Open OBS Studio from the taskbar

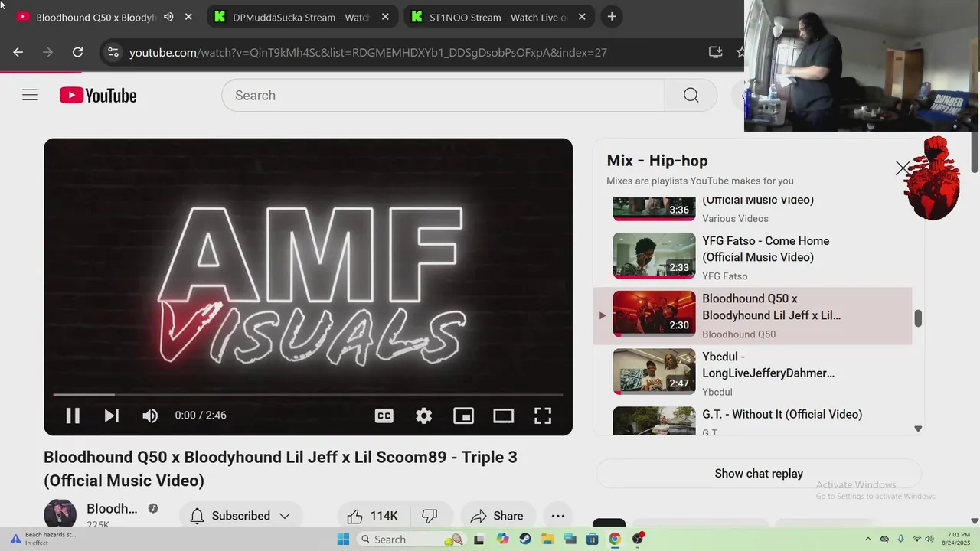tap(638, 539)
